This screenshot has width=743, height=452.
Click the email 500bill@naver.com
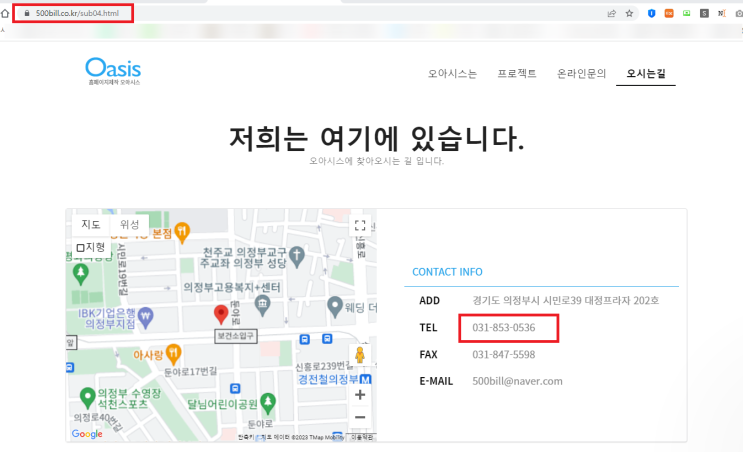point(517,381)
